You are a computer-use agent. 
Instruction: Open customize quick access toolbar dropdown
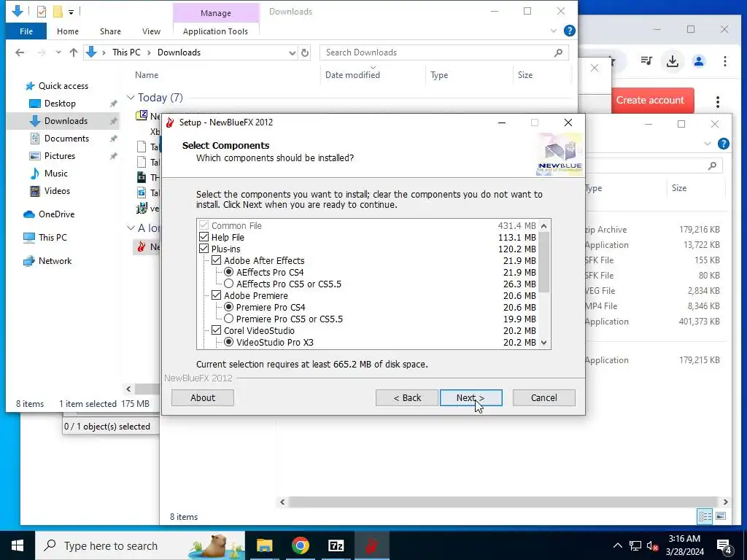(x=71, y=12)
